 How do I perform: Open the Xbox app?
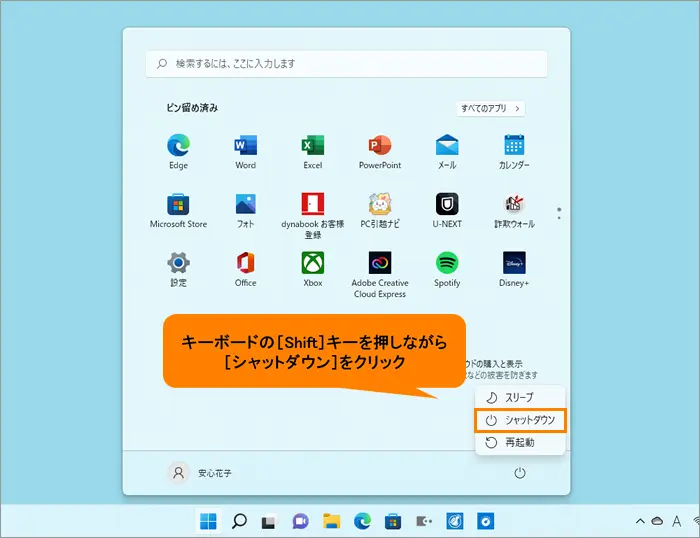coord(312,269)
